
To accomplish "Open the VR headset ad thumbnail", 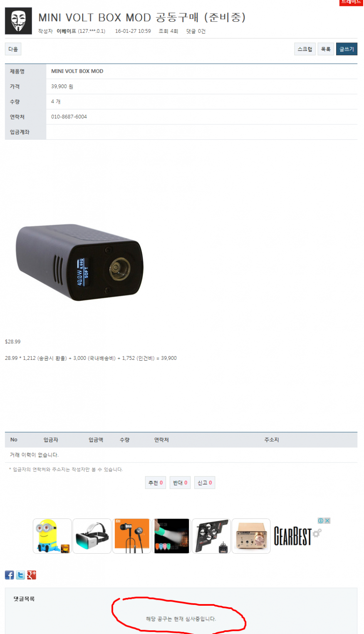I will point(92,536).
